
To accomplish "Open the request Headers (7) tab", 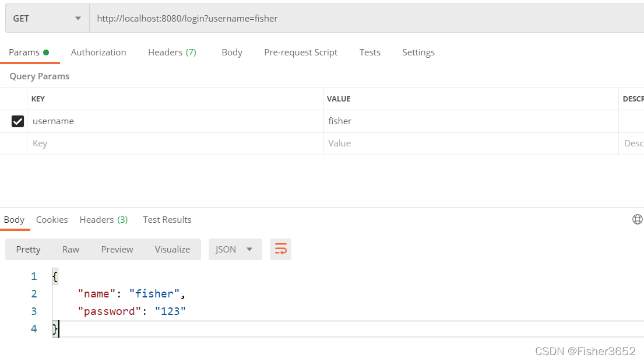I will [x=172, y=52].
